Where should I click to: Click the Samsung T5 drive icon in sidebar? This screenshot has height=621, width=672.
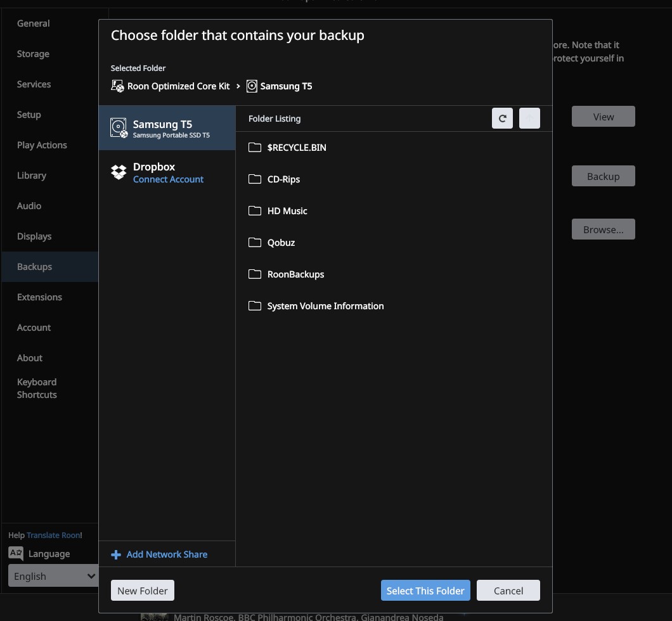pyautogui.click(x=119, y=127)
